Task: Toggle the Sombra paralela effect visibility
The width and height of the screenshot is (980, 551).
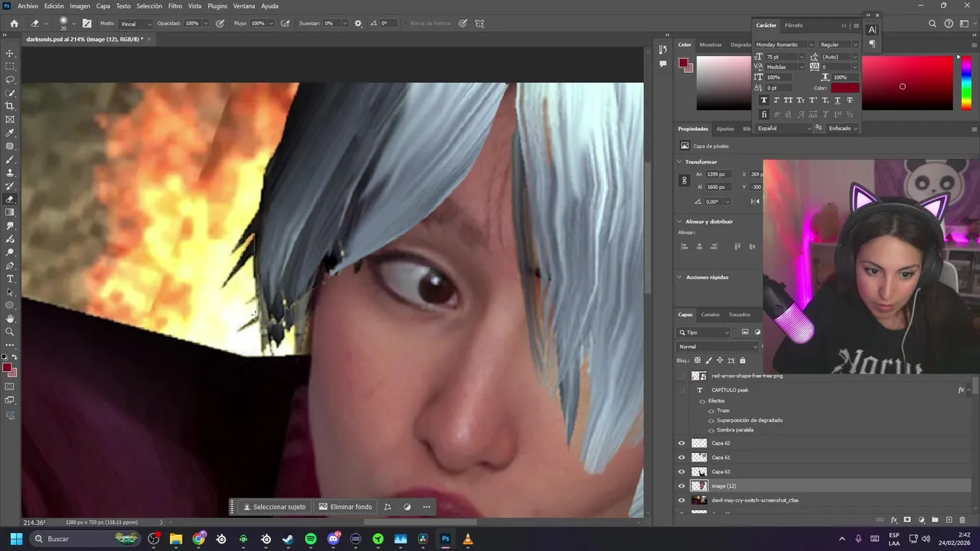Action: 710,430
